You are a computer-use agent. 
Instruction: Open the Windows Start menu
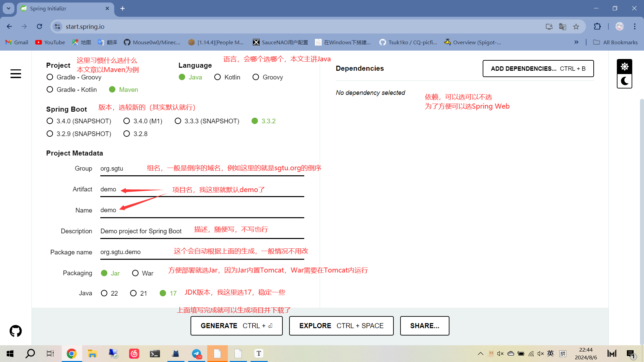(10, 354)
